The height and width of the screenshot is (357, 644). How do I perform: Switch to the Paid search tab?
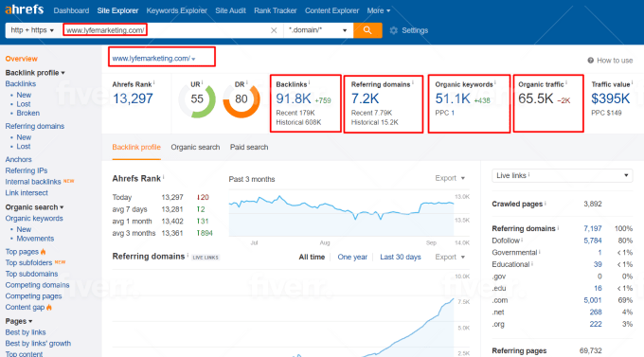pos(249,147)
